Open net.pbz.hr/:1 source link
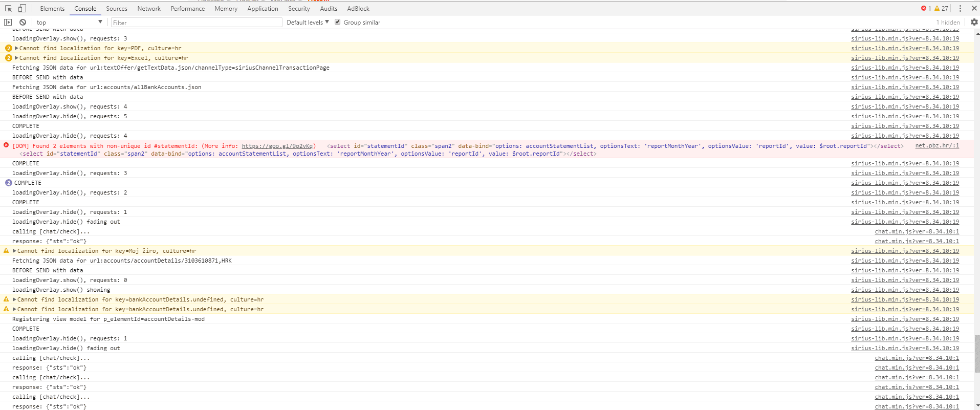Image resolution: width=980 pixels, height=410 pixels. (937, 145)
